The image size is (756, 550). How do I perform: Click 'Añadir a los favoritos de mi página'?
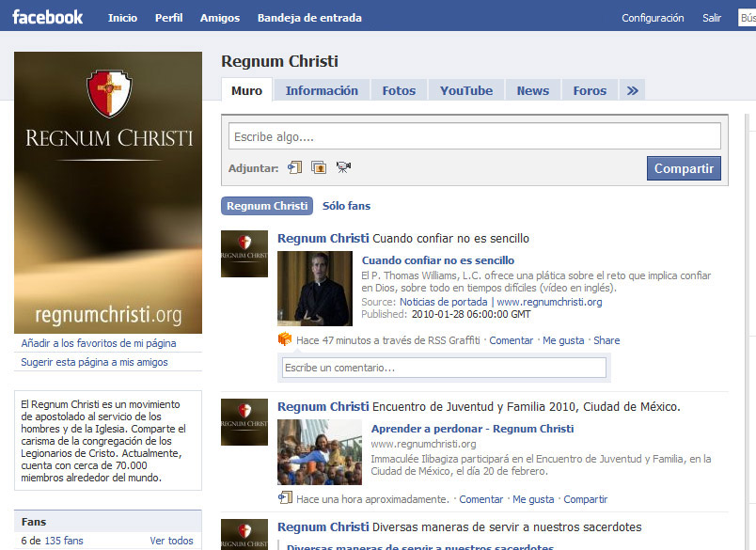click(x=99, y=343)
